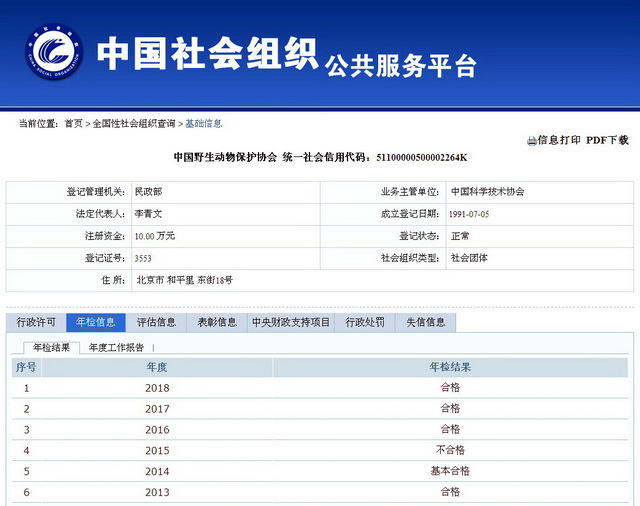The image size is (640, 506).
Task: Show the 行政处罚 tab
Action: (365, 322)
